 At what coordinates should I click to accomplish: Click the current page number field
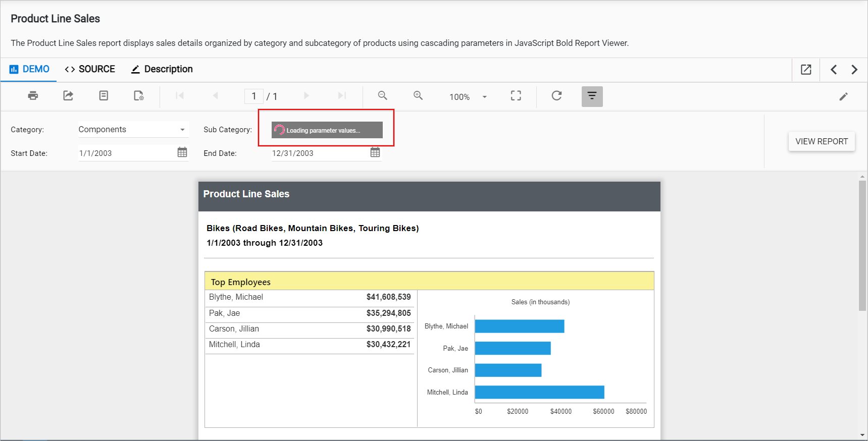pos(254,96)
